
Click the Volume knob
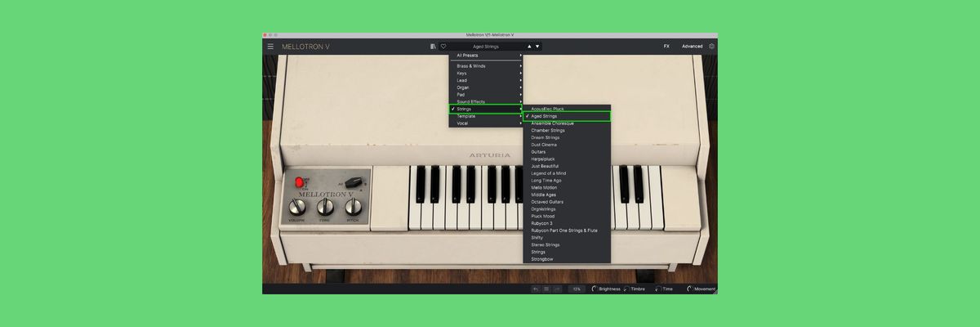[296, 206]
